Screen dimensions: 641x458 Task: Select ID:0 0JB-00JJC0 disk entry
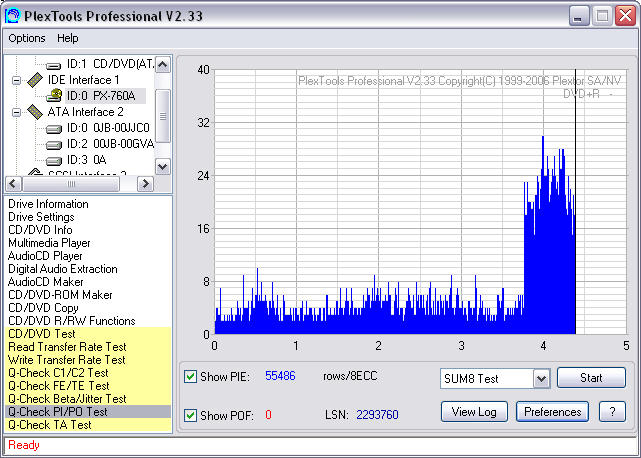pyautogui.click(x=108, y=128)
